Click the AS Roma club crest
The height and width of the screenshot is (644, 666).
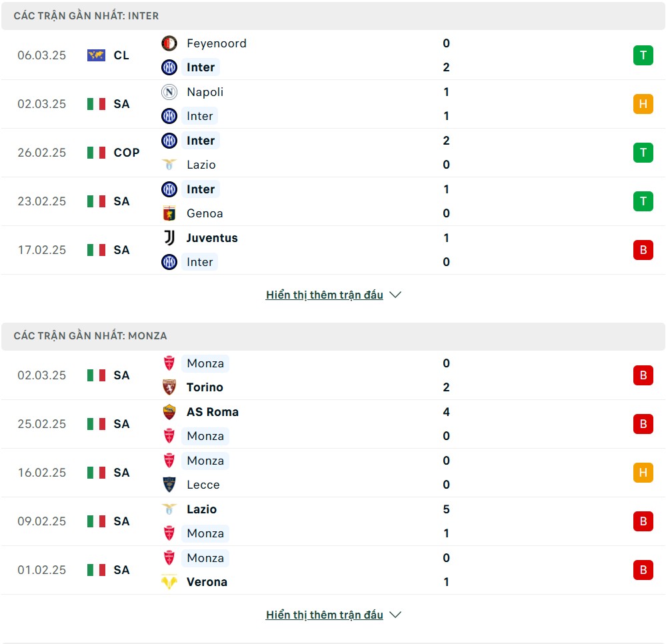pyautogui.click(x=169, y=412)
